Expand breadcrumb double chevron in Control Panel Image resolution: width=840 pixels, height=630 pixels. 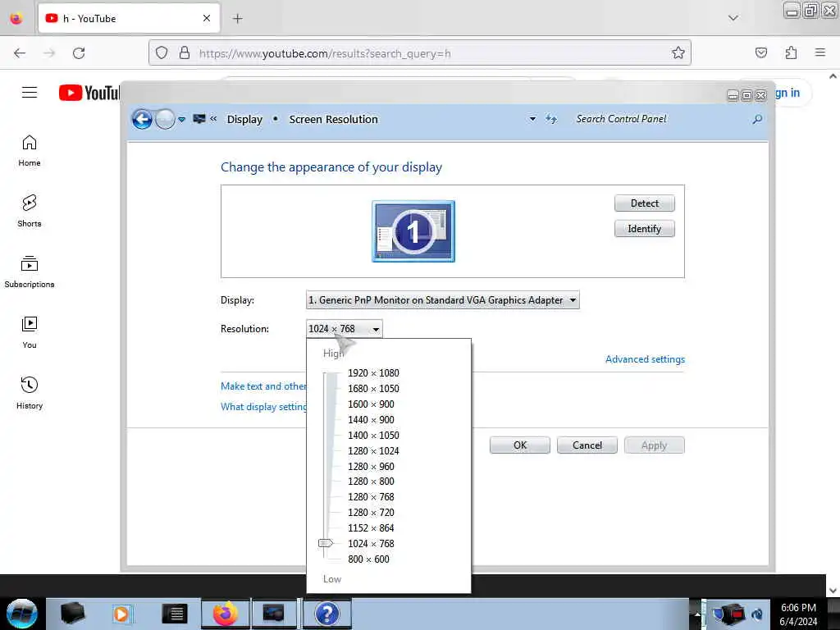[213, 119]
